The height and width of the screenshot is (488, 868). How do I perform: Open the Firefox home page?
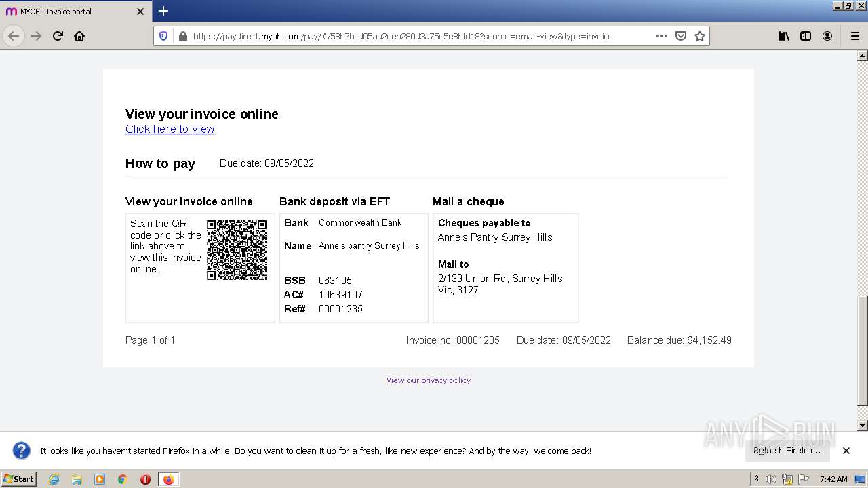click(x=79, y=36)
